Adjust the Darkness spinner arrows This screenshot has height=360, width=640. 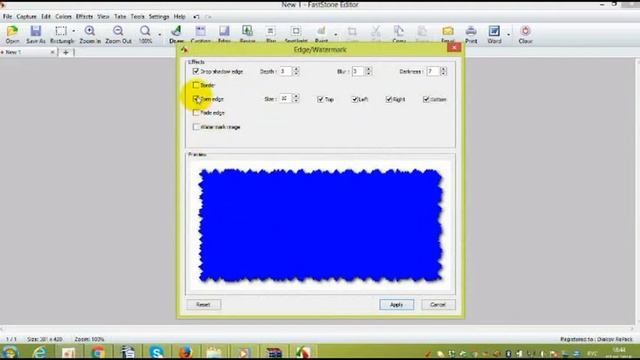coord(443,71)
